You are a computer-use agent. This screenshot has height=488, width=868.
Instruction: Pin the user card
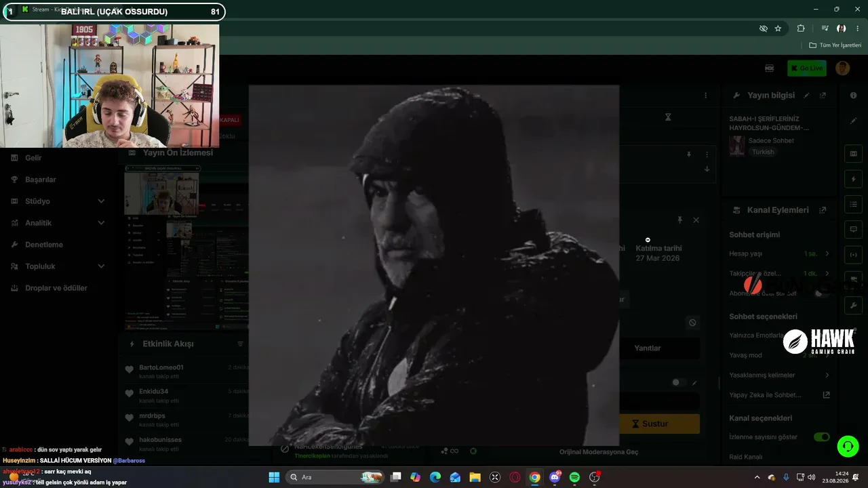[x=679, y=220]
